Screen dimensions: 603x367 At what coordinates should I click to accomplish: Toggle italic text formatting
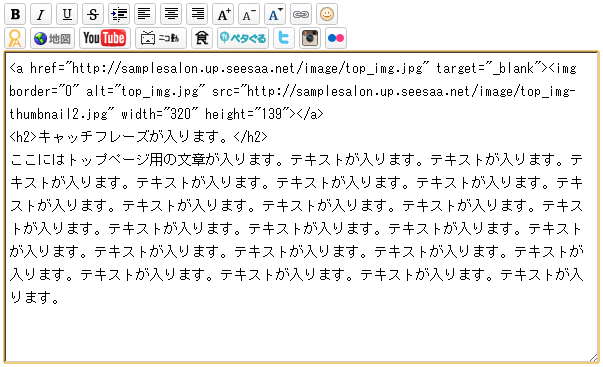click(x=41, y=14)
